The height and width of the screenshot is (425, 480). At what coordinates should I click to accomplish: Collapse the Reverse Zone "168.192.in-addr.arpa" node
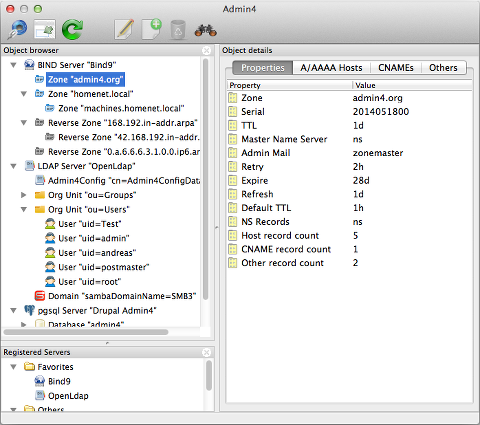(24, 123)
